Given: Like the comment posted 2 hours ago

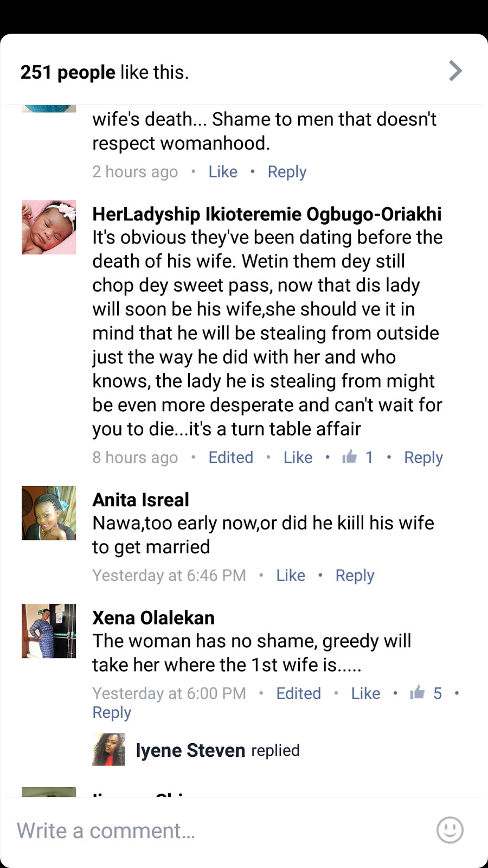Looking at the screenshot, I should pyautogui.click(x=223, y=172).
